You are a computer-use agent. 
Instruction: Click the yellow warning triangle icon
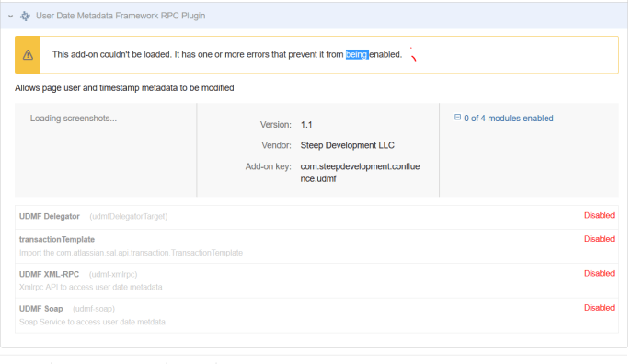click(x=28, y=54)
